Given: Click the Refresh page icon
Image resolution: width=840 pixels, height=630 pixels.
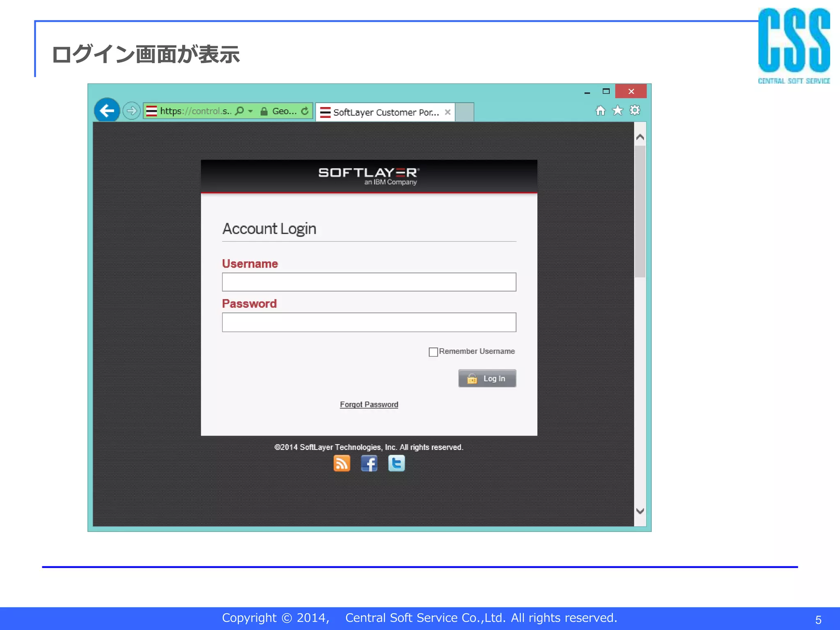Looking at the screenshot, I should [x=305, y=111].
